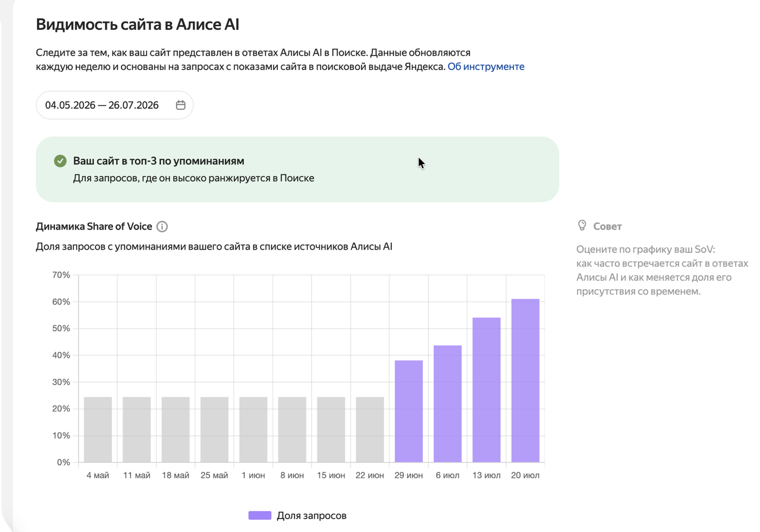Select the purple bar for 29 июн
Viewport: 760px width, 532px height.
[409, 411]
